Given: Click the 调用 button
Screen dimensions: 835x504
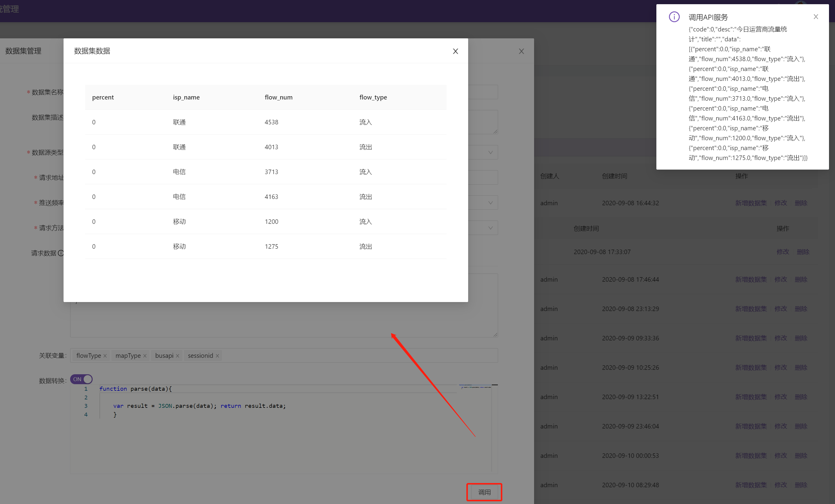Looking at the screenshot, I should click(484, 492).
